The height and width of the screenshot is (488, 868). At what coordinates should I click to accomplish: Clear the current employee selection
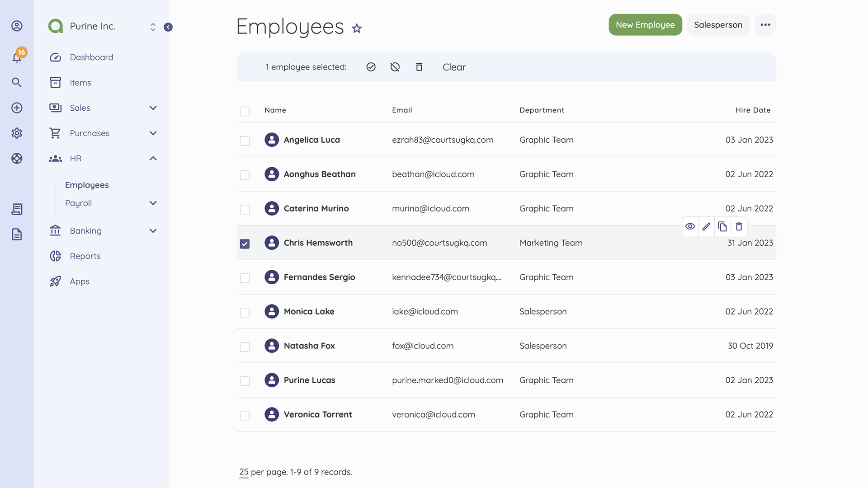point(454,67)
